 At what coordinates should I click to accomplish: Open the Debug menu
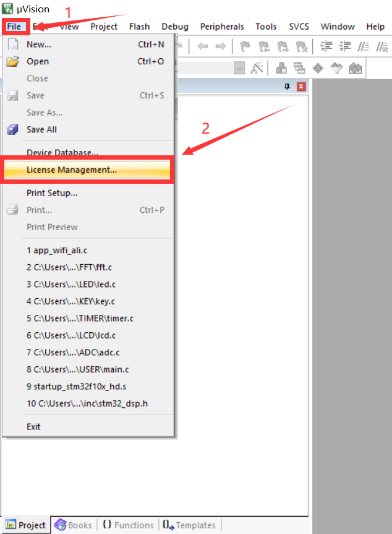(x=175, y=27)
